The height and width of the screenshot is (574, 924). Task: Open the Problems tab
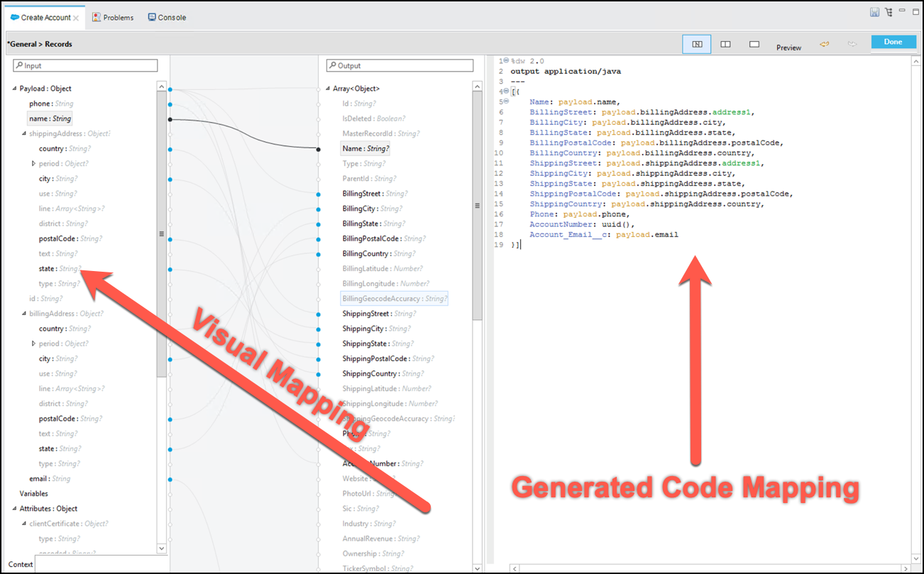(x=113, y=17)
